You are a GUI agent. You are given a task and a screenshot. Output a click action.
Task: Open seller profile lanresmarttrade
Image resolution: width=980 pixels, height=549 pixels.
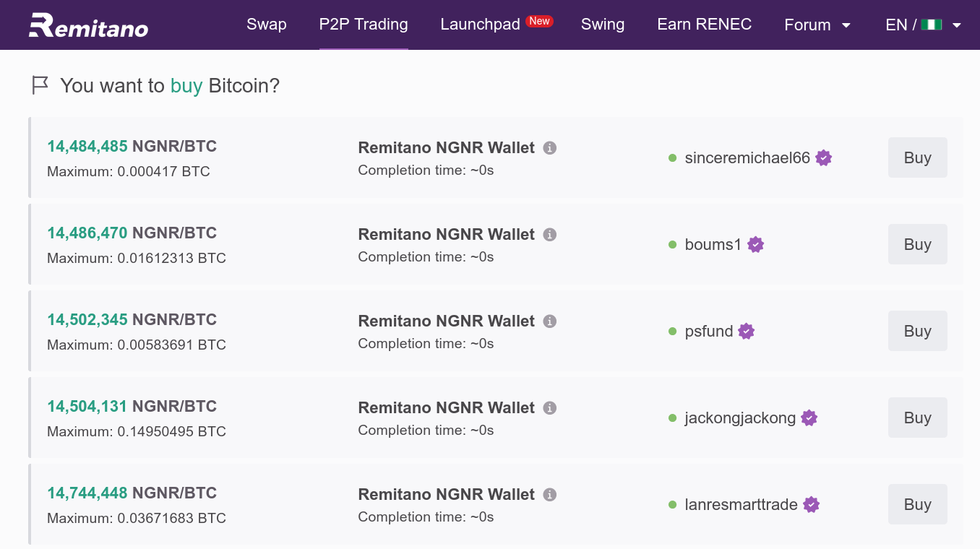pos(741,504)
